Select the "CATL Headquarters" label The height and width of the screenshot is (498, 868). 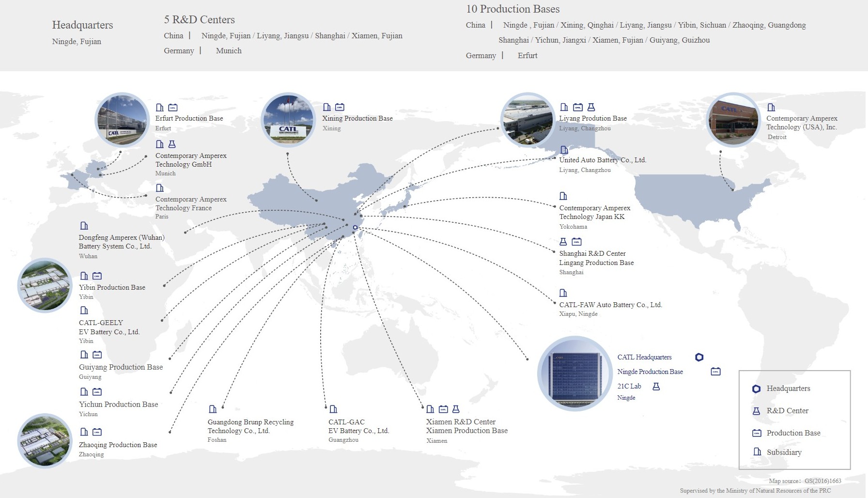point(644,357)
